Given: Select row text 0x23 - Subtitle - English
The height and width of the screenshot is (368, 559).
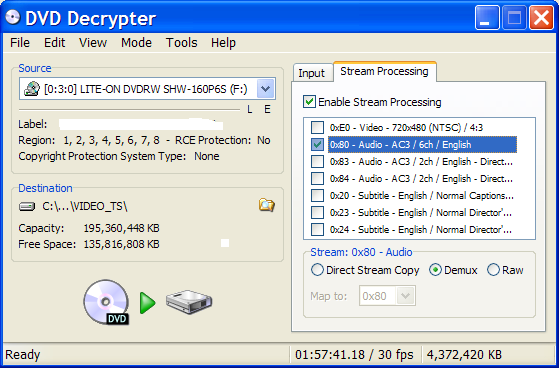Looking at the screenshot, I should pos(421,213).
